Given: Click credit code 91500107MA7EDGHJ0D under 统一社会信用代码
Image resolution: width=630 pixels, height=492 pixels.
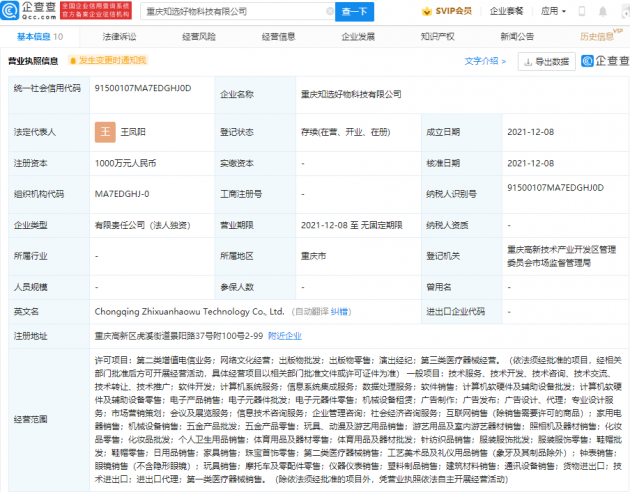Looking at the screenshot, I should coord(143,88).
